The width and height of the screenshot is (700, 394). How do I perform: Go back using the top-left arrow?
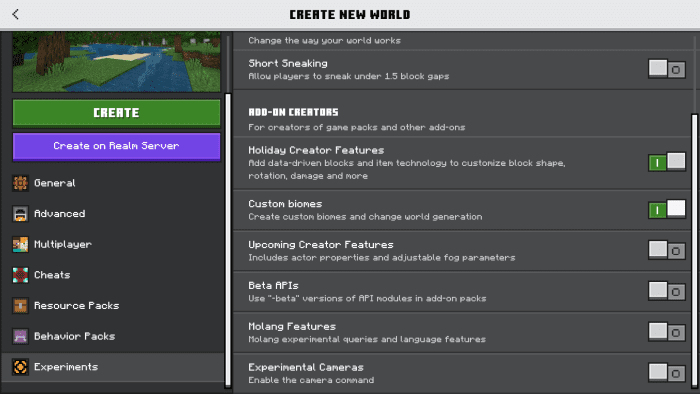point(16,14)
